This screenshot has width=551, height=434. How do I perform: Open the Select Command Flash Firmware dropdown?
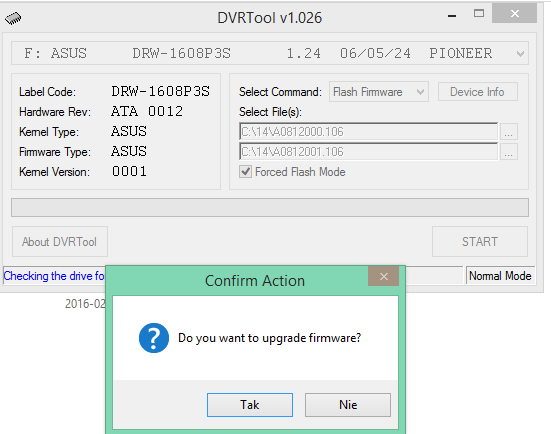(379, 92)
